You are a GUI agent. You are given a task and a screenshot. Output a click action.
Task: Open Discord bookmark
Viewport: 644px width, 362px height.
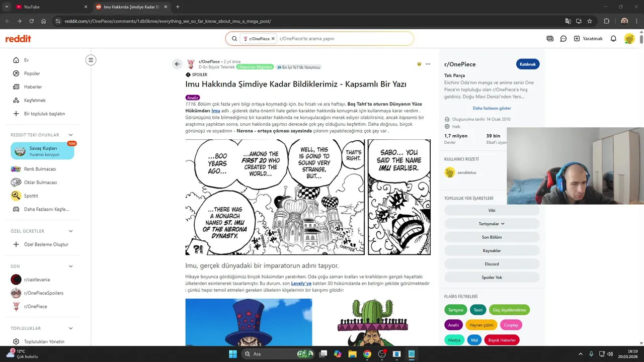click(492, 264)
